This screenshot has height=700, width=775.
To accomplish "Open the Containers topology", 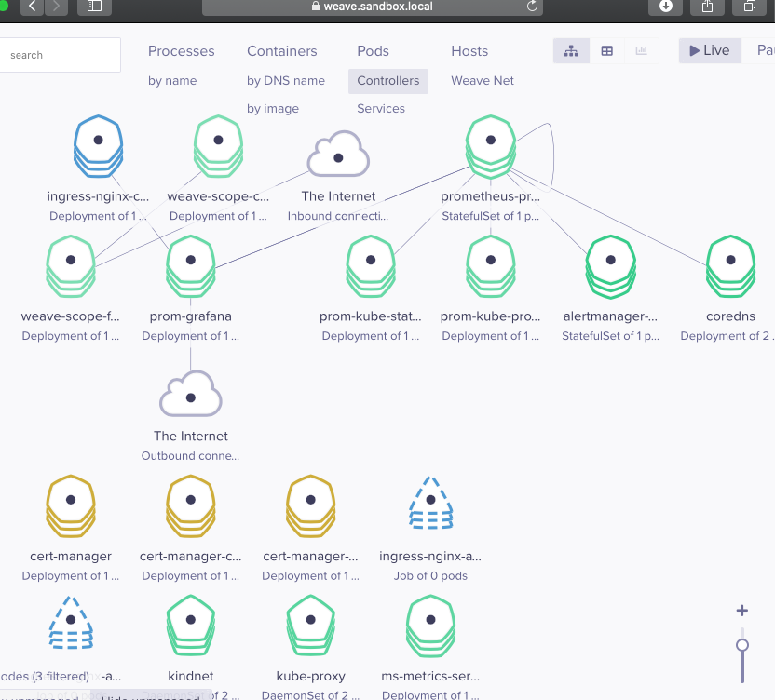I will tap(281, 51).
